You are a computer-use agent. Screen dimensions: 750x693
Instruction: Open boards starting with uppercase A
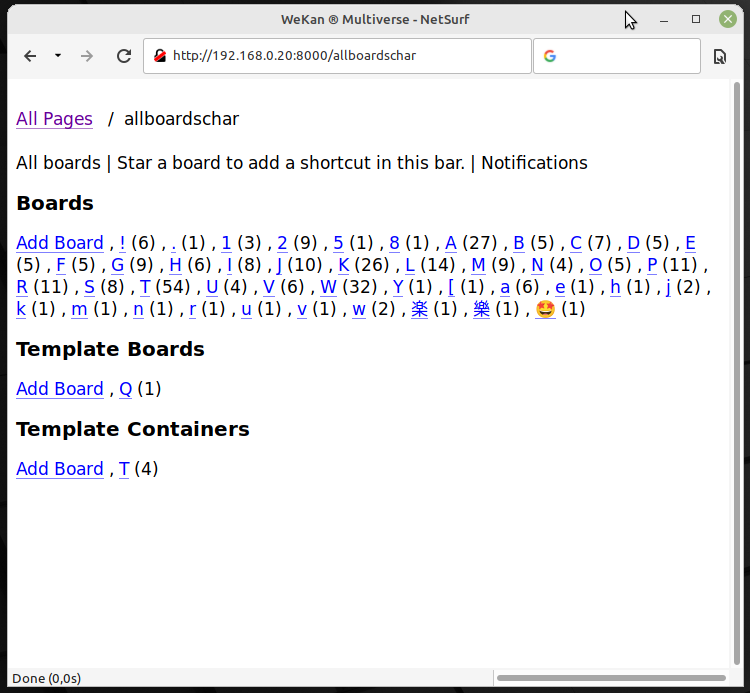(x=451, y=242)
